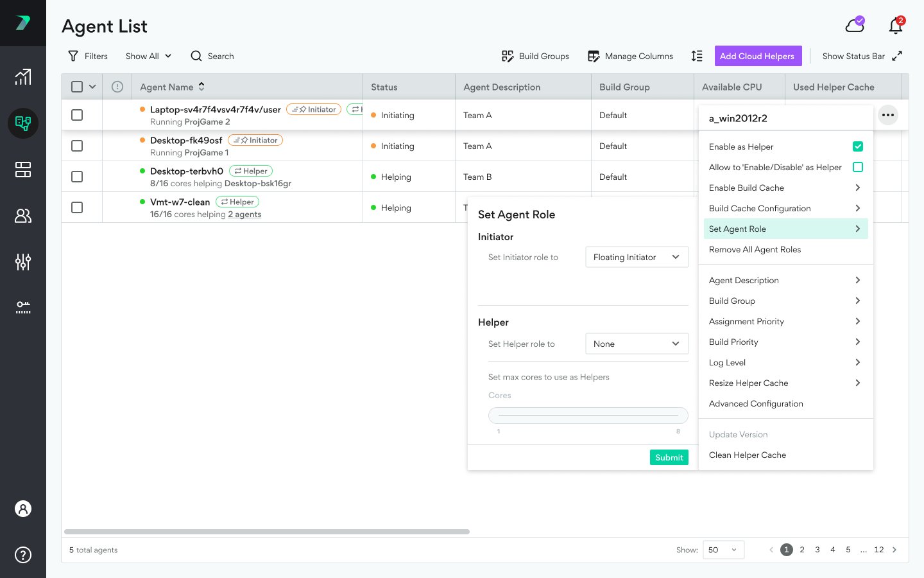Choose Clean Helper Cache

[786, 455]
